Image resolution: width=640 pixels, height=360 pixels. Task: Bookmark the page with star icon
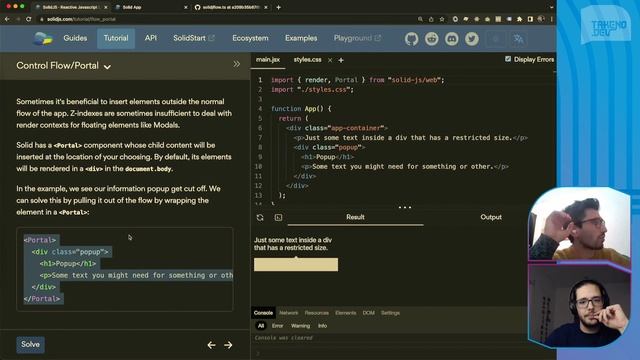tap(442, 19)
